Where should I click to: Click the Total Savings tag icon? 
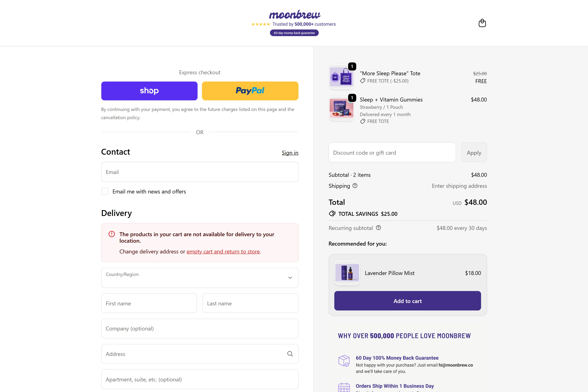point(332,213)
